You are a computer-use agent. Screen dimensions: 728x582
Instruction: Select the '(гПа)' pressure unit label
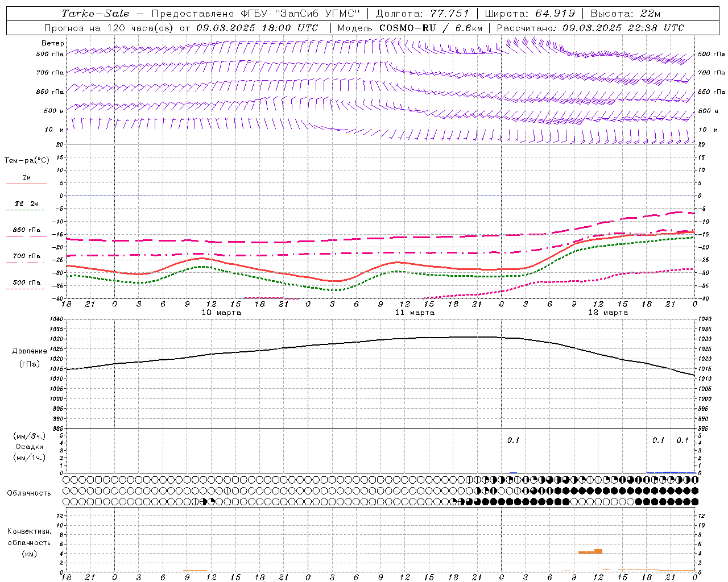tap(30, 364)
